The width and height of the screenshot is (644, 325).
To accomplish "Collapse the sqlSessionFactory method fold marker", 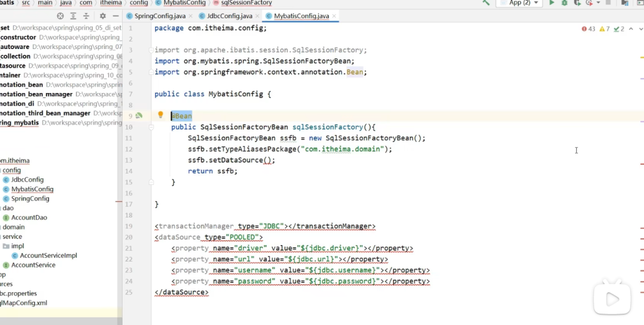I will [152, 127].
